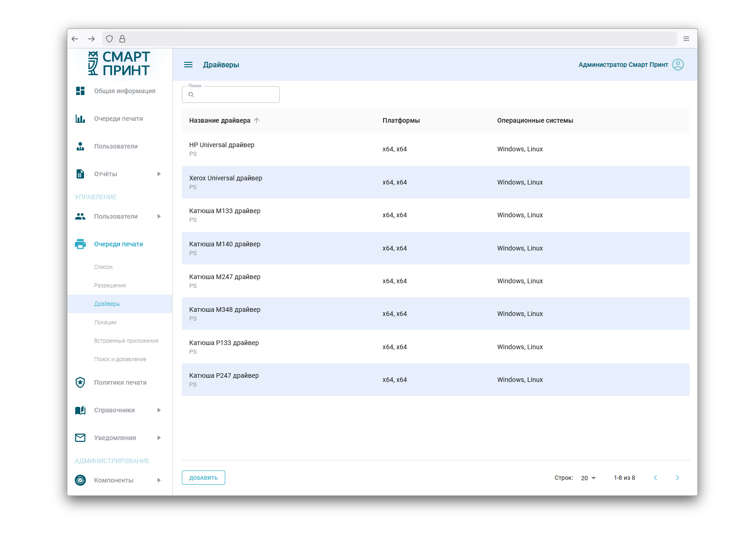Click the envelope icon for Уведомления
Viewport: 756px width, 536px height.
[x=80, y=438]
